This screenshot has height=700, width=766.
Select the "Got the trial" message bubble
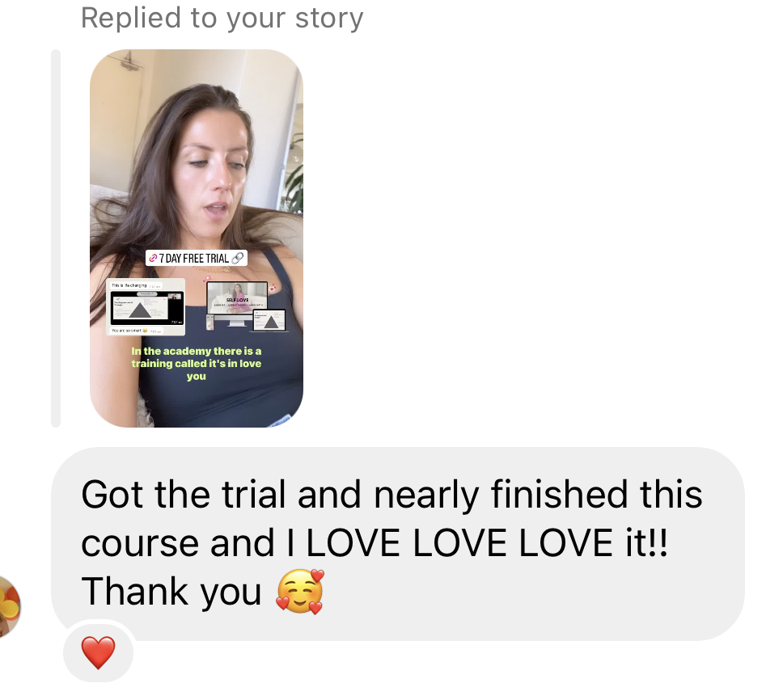(x=398, y=544)
